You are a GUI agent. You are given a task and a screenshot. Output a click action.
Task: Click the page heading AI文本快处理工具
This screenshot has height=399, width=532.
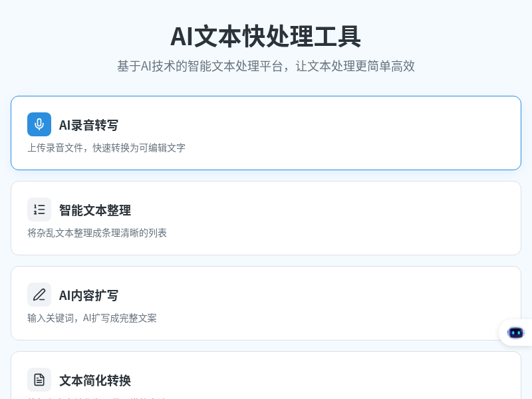265,37
